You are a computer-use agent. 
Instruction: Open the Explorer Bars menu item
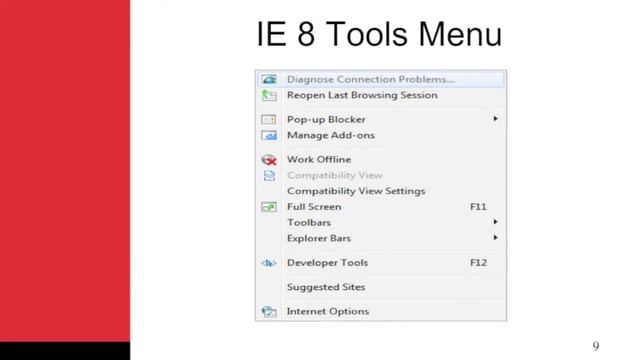381,238
